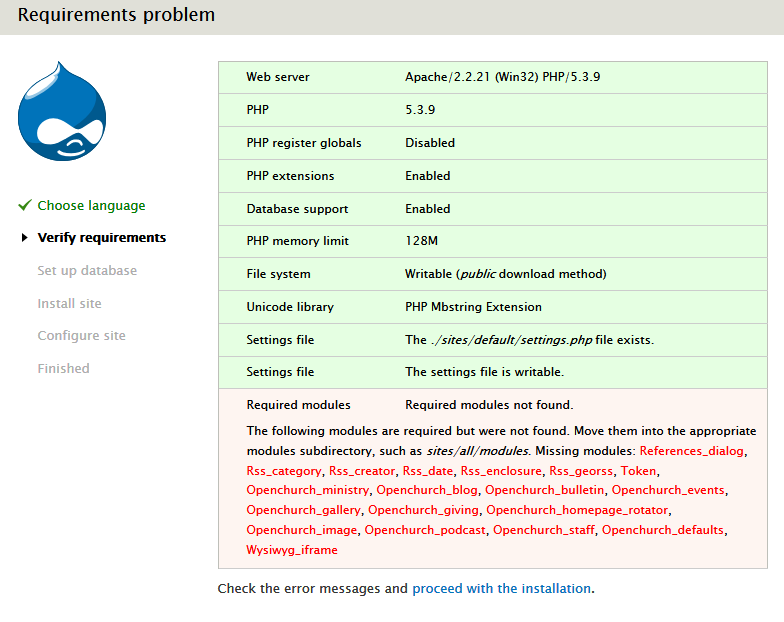Image resolution: width=784 pixels, height=622 pixels.
Task: Select the Disabled value
Action: coord(430,143)
